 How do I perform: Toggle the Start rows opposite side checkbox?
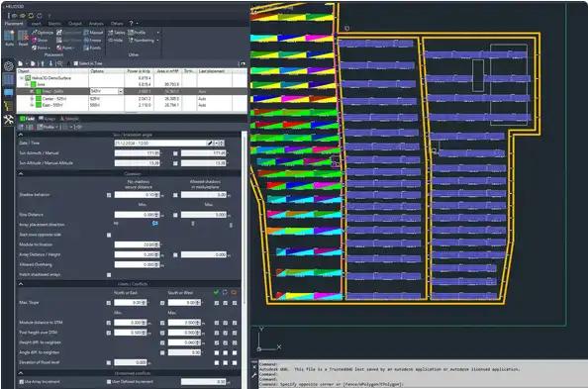coord(109,235)
